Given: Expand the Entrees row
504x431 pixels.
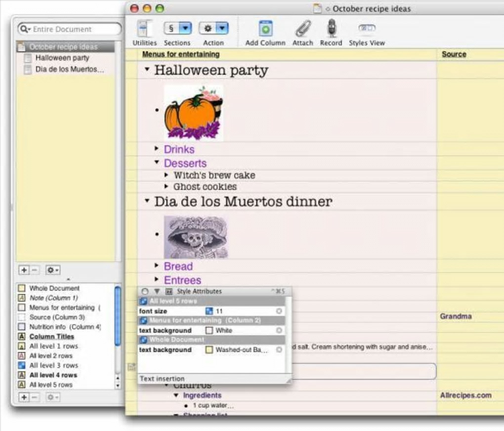Looking at the screenshot, I should [x=157, y=279].
